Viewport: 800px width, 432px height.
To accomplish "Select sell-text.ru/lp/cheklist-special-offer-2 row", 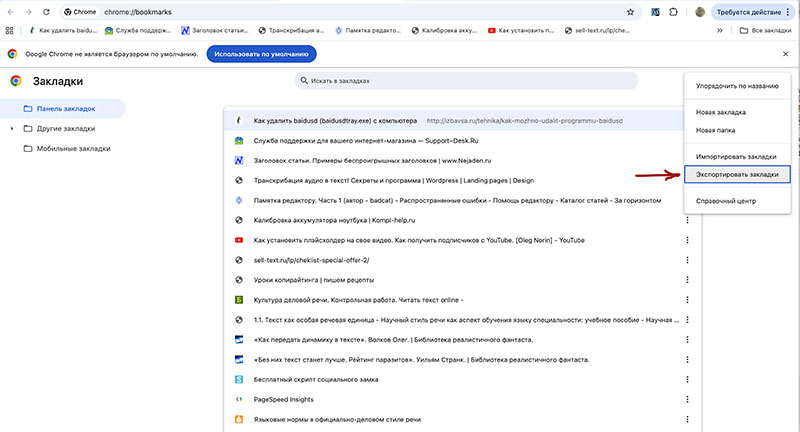I will pyautogui.click(x=462, y=260).
